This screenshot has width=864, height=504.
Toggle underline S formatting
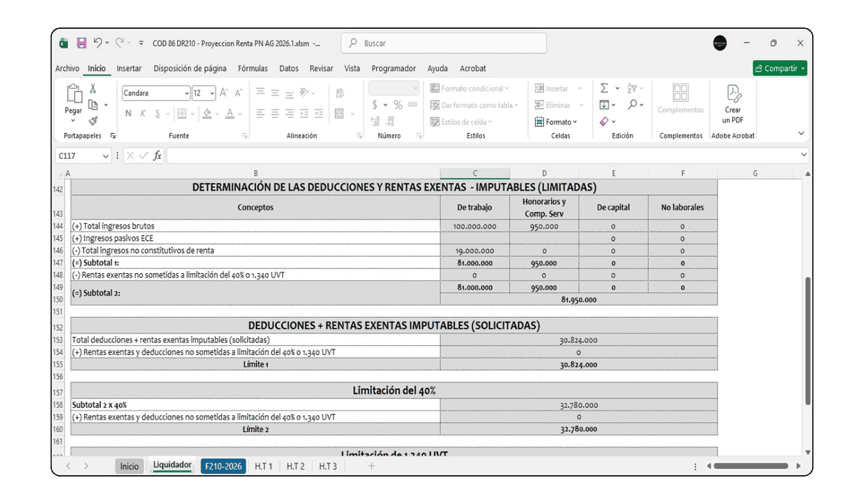click(158, 114)
